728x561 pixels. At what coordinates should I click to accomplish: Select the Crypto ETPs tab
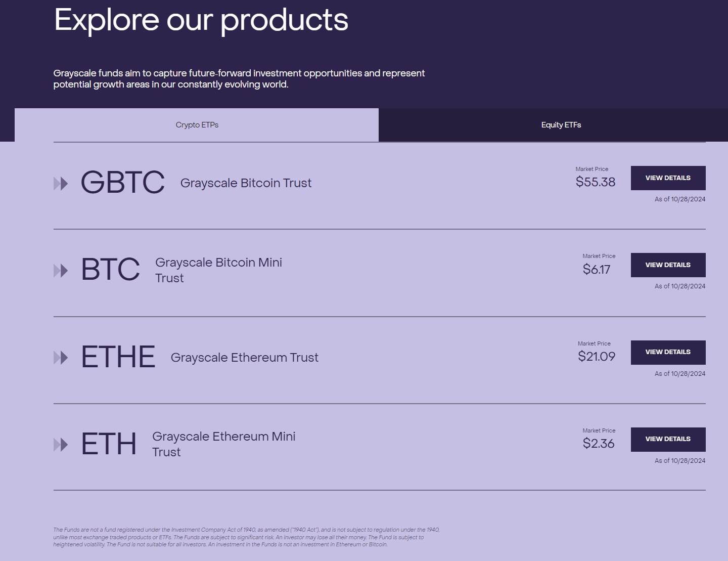click(197, 124)
